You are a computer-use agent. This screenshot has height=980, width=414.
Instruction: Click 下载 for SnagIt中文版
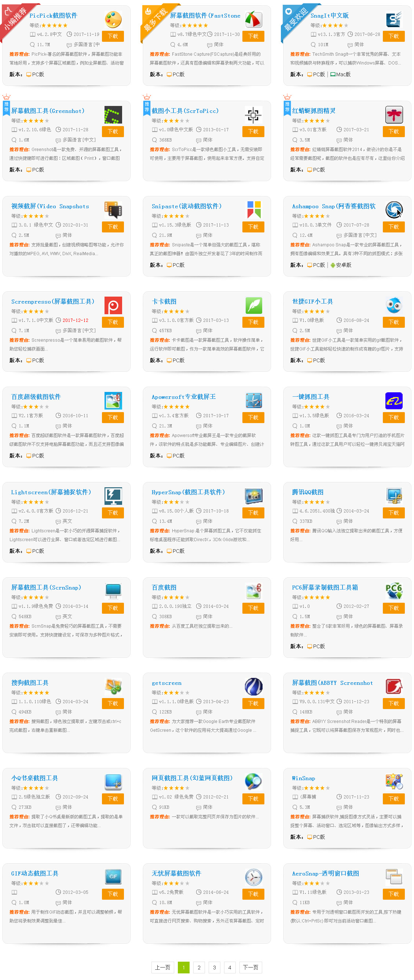click(394, 36)
